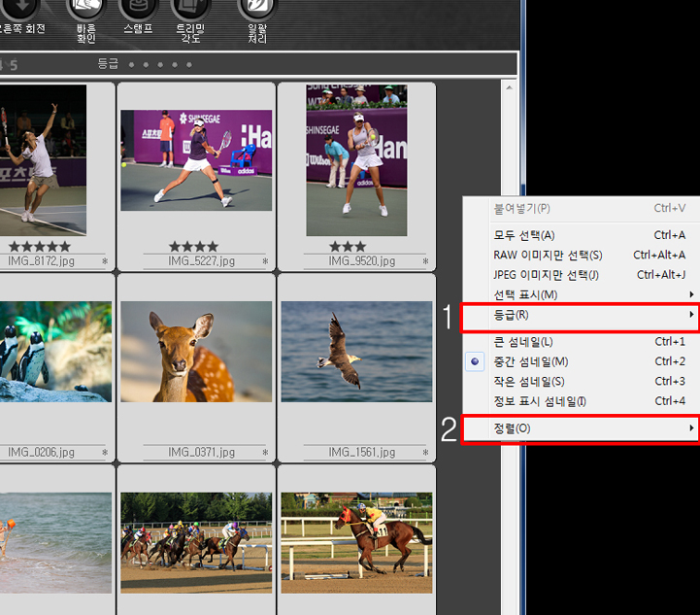
Task: Expand the 선택 표시(M) check mark submenu
Action: 582,294
